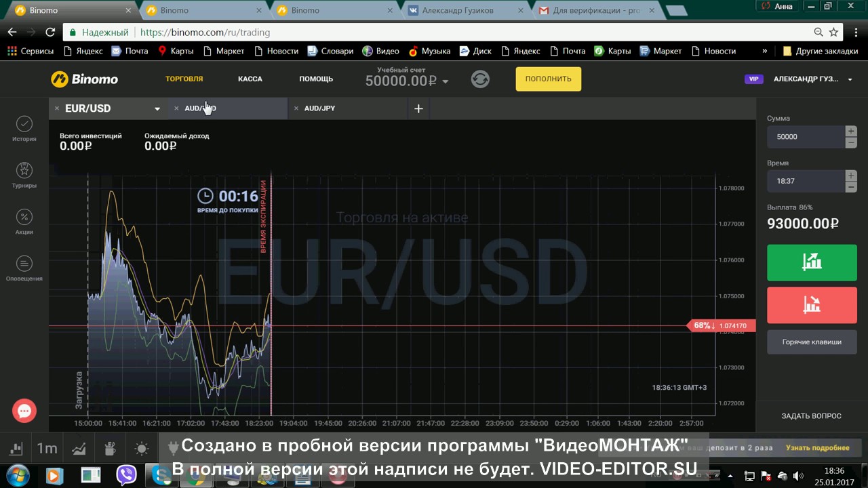
Task: Go back in the browser
Action: coord(12,32)
